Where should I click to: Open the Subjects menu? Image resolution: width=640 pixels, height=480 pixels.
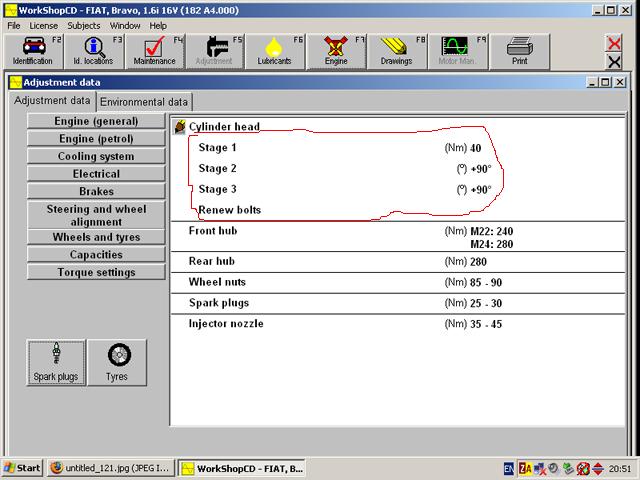coord(84,25)
